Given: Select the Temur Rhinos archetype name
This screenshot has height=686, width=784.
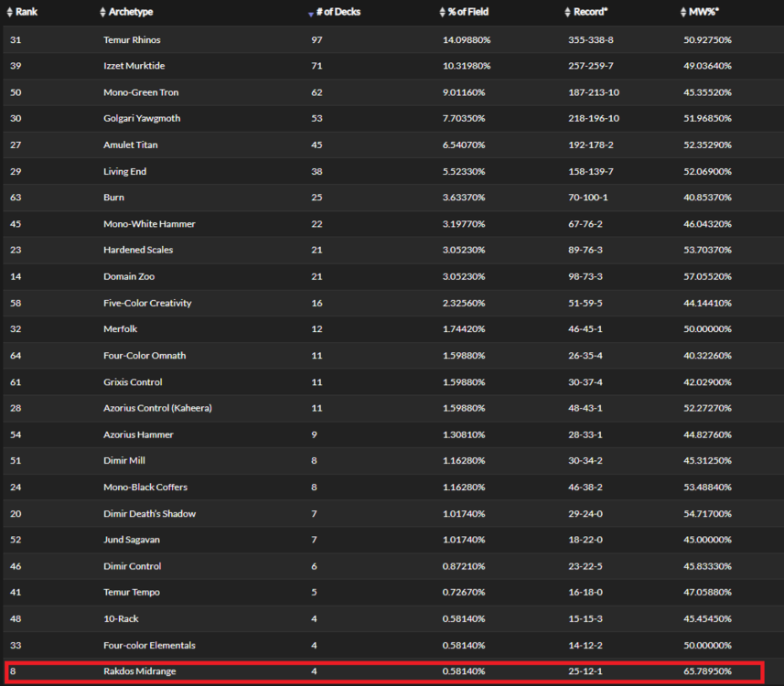Looking at the screenshot, I should point(132,40).
